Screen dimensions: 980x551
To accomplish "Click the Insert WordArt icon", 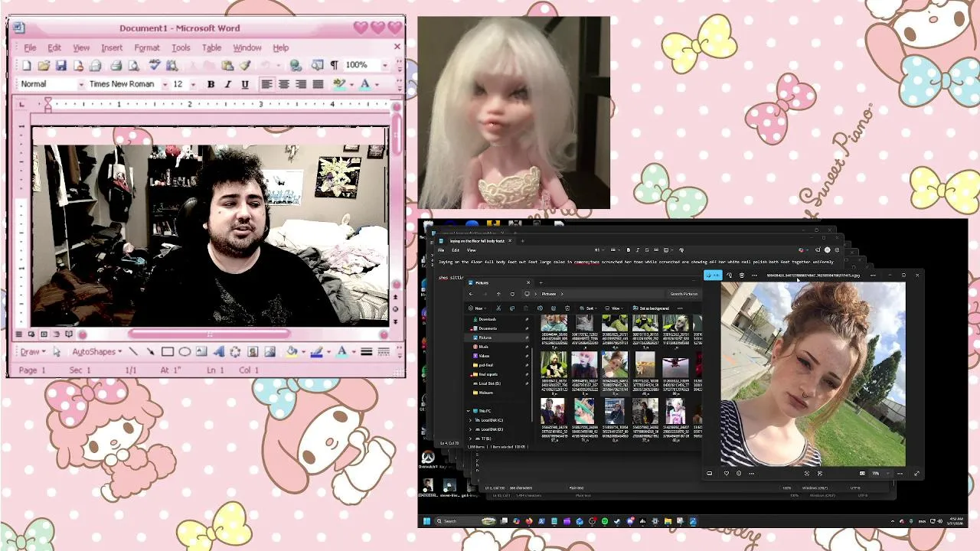I will point(218,352).
